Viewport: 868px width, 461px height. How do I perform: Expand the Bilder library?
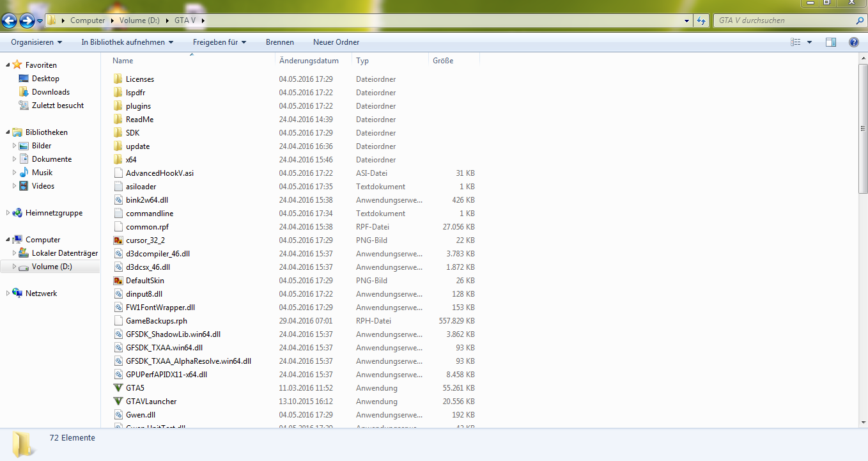(x=15, y=146)
